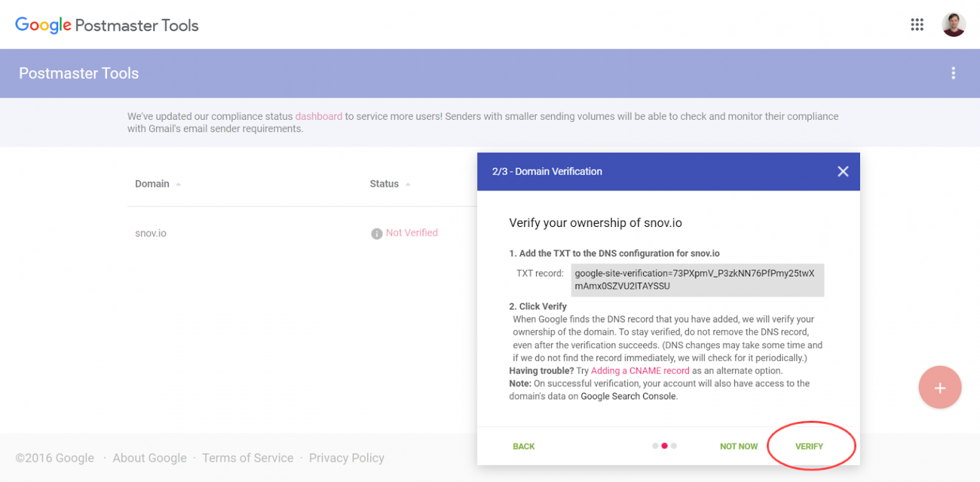Viewport: 980px width, 482px height.
Task: Open the three-dot menu in Postmaster Tools bar
Action: (x=953, y=73)
